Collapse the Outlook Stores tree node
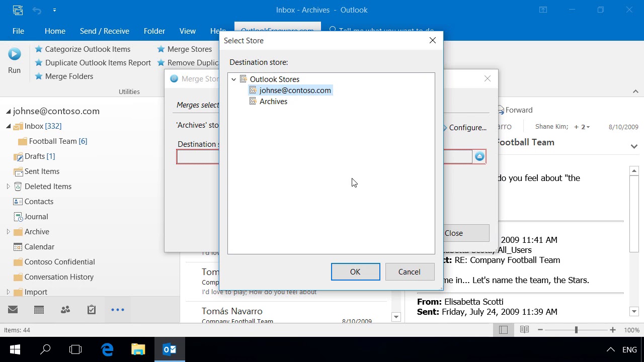 [234, 79]
